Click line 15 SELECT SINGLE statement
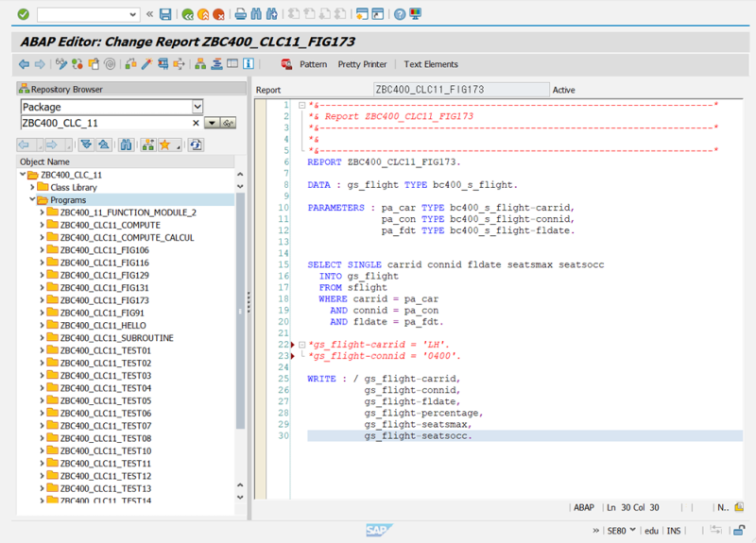This screenshot has width=756, height=543. [x=455, y=264]
